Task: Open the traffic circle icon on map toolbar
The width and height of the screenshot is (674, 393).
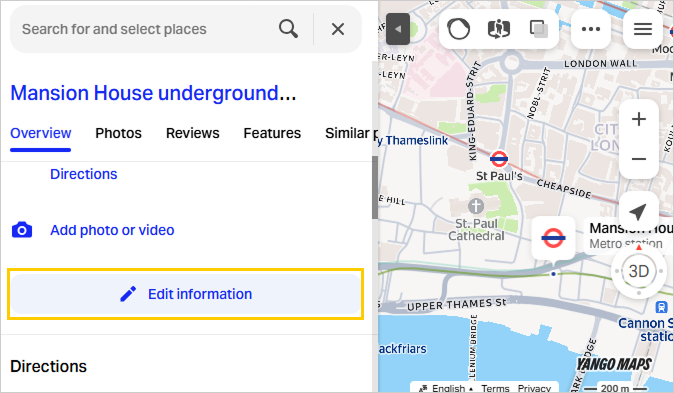Action: 458,29
